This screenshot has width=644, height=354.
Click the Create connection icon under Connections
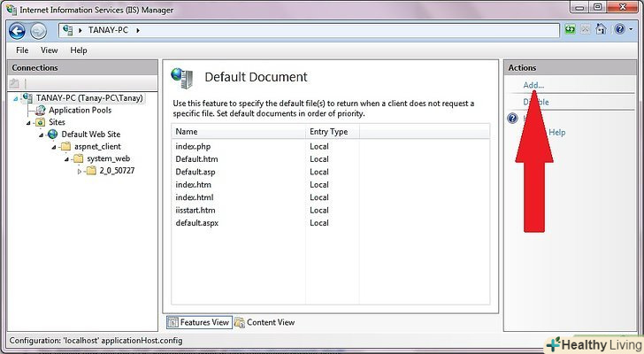[14, 83]
